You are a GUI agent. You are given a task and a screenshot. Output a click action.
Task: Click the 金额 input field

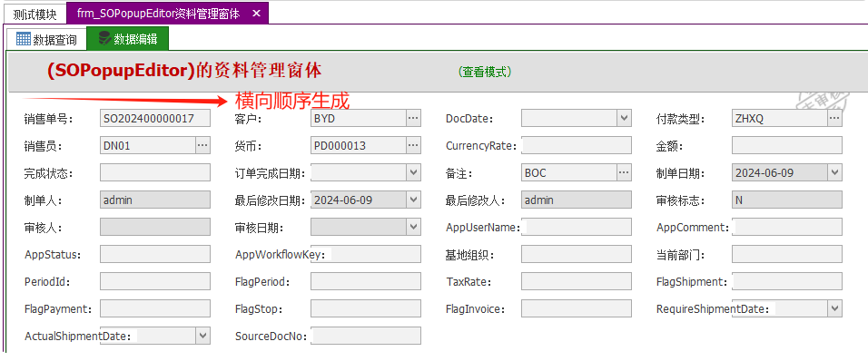(787, 145)
